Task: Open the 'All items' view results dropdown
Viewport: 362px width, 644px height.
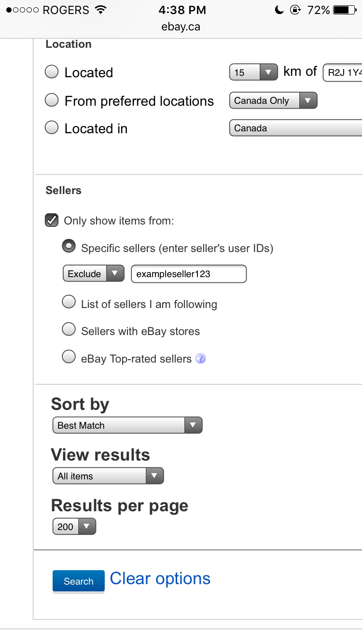Action: coord(108,476)
